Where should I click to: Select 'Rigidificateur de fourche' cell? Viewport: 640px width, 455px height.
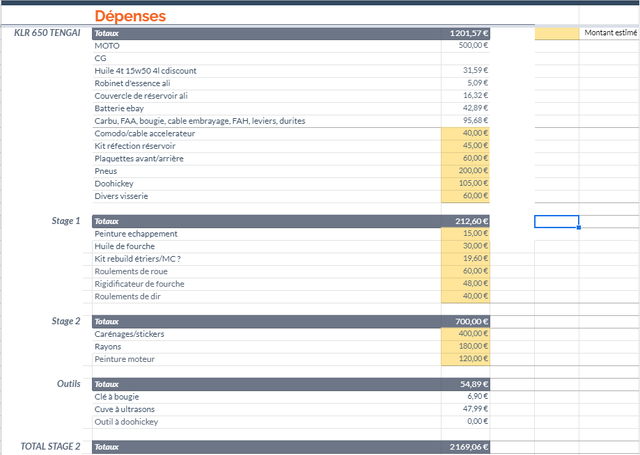coord(267,284)
